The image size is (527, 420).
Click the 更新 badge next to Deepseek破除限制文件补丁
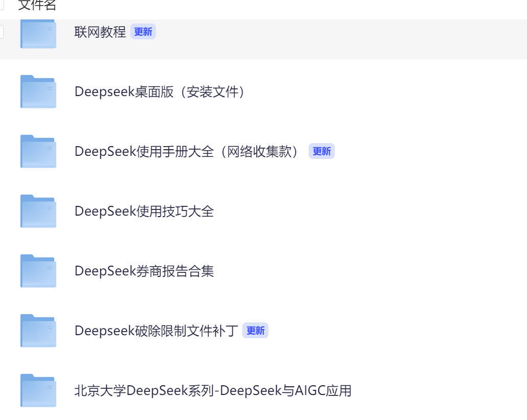tap(256, 331)
